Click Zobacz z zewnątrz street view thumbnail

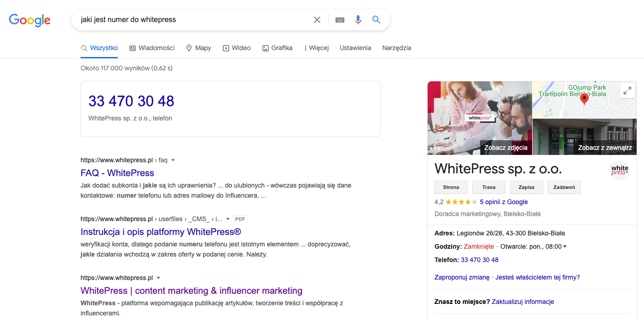[x=585, y=137]
